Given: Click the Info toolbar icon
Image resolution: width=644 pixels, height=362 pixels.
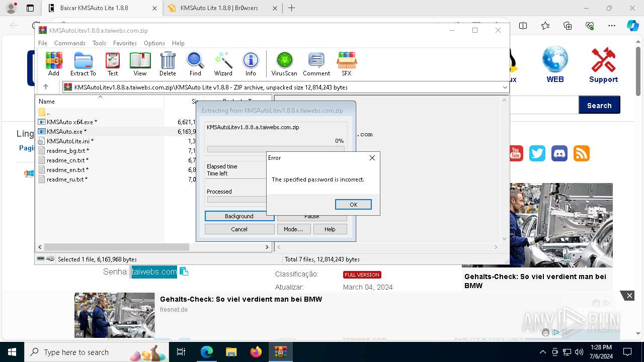Looking at the screenshot, I should click(x=251, y=64).
